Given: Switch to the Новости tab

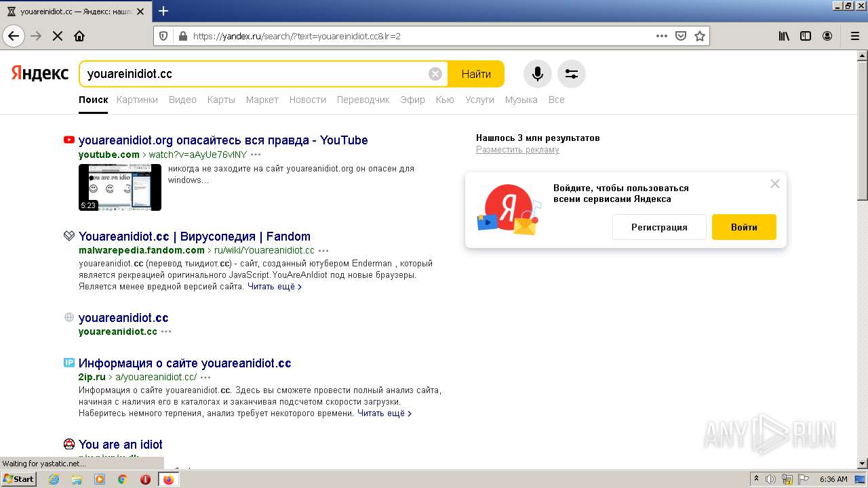Looking at the screenshot, I should click(x=308, y=100).
